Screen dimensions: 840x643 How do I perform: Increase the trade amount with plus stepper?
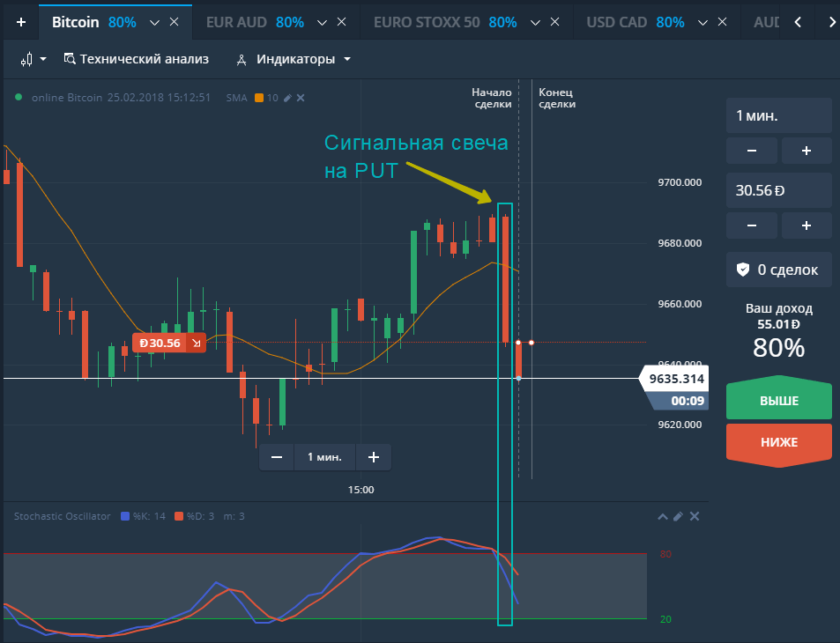[x=806, y=225]
